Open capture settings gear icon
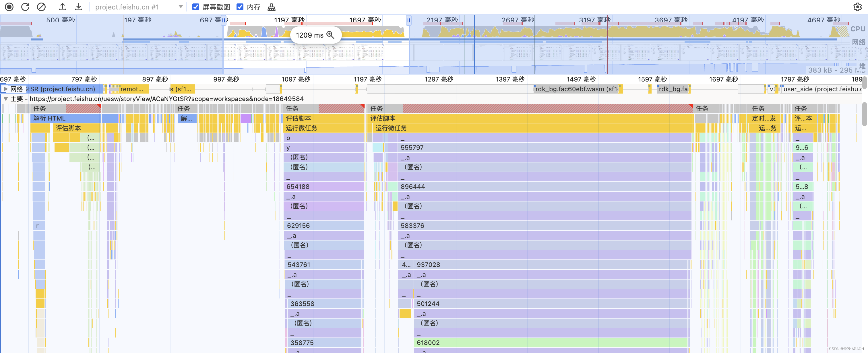The image size is (868, 353). (x=857, y=7)
